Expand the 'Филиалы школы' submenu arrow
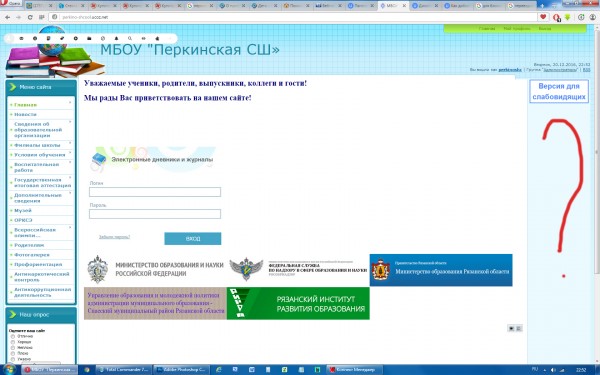Image resolution: width=600 pixels, height=375 pixels. (70, 143)
